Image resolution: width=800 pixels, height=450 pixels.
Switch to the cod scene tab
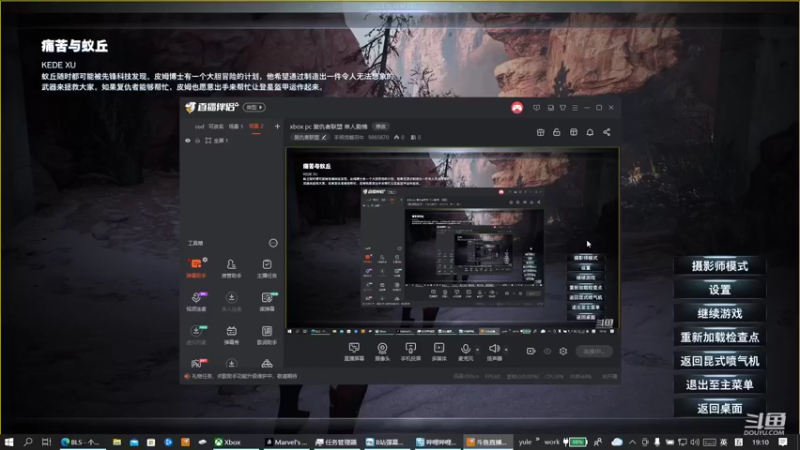199,126
